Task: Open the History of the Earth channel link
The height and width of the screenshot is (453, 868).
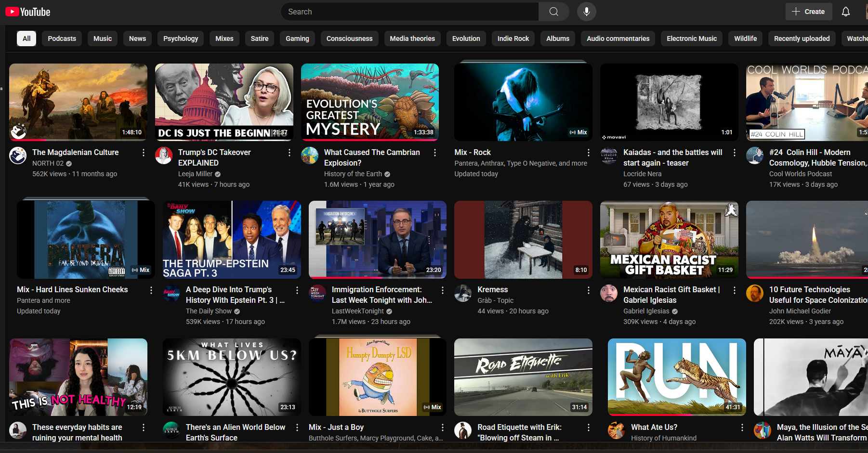Action: coord(353,174)
